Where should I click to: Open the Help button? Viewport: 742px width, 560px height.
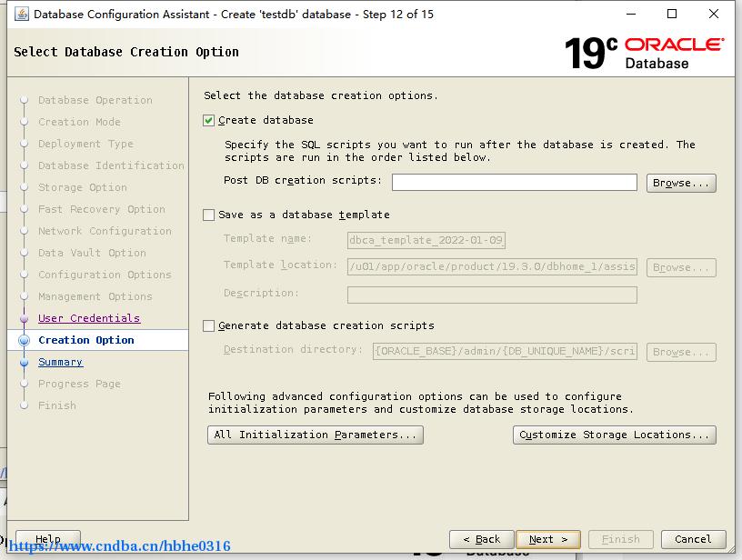pos(48,539)
